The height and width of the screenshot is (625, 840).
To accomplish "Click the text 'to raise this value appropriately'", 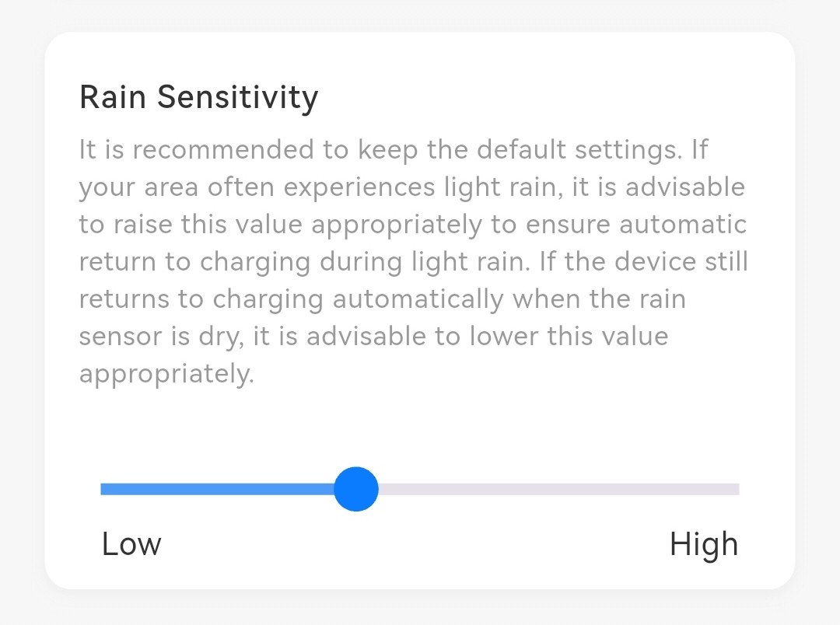I will coord(280,225).
